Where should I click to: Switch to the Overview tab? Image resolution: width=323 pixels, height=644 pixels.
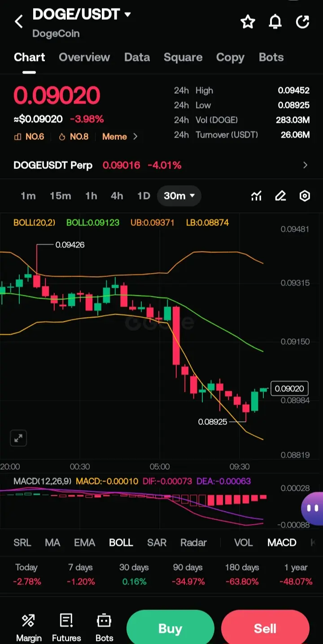coord(84,57)
